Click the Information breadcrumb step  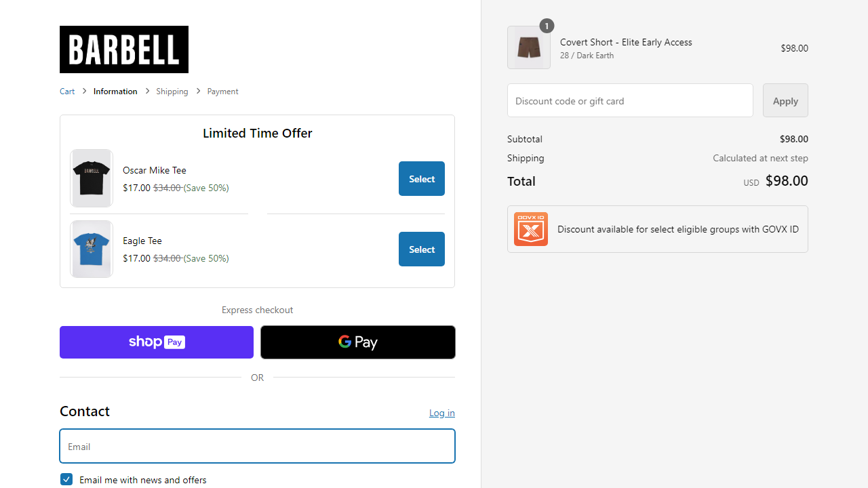115,91
